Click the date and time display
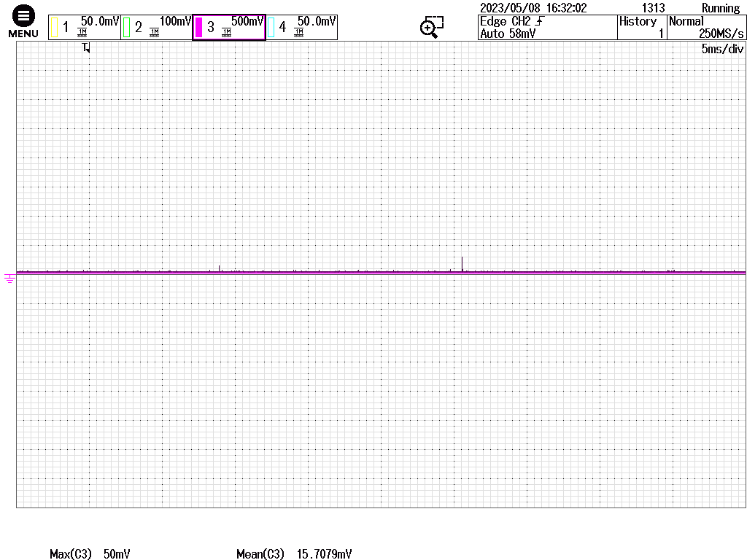 [x=533, y=8]
